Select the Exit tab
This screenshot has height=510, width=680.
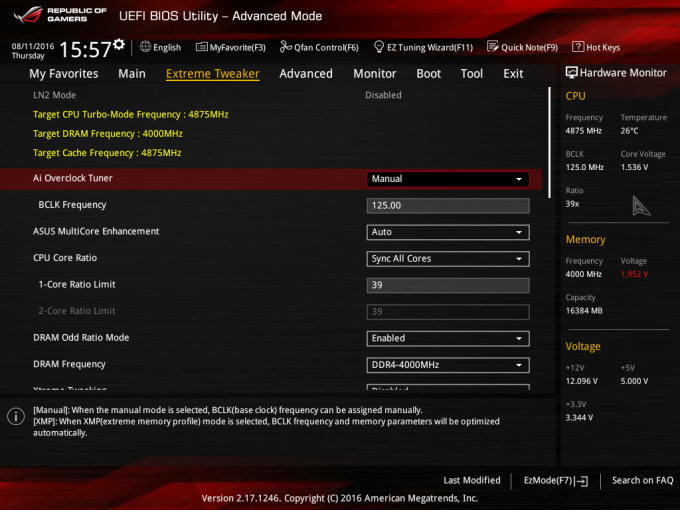[513, 74]
